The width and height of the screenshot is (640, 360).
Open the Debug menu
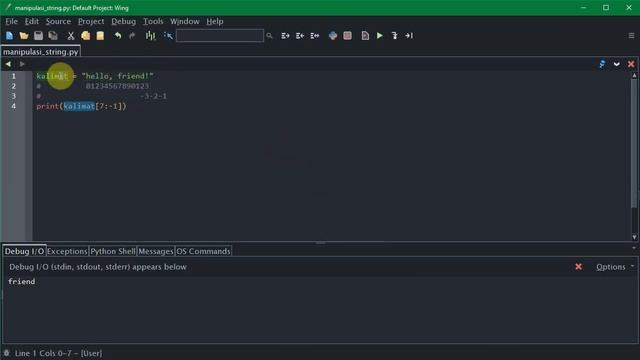point(123,21)
